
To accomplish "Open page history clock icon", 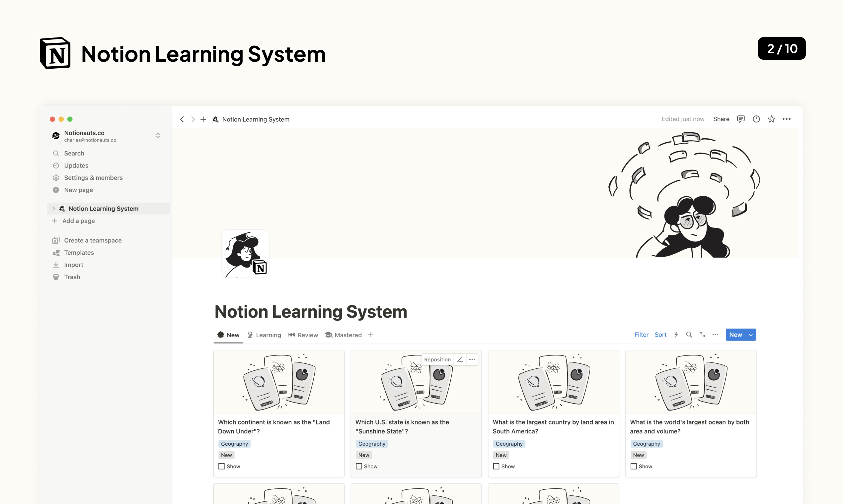I will click(x=756, y=119).
